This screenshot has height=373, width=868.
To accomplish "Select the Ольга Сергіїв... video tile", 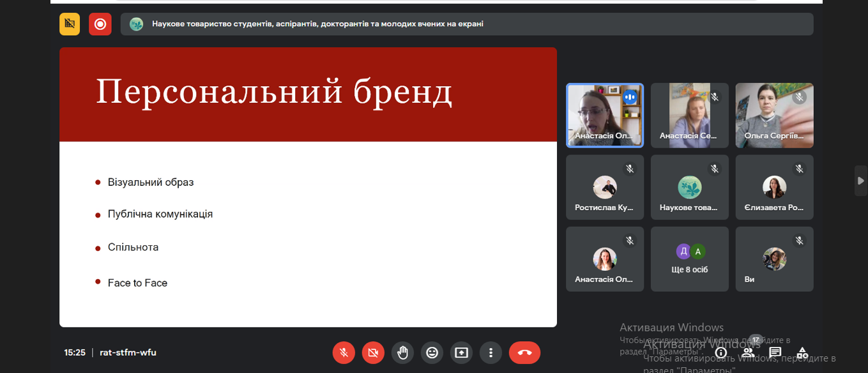I will pyautogui.click(x=774, y=115).
